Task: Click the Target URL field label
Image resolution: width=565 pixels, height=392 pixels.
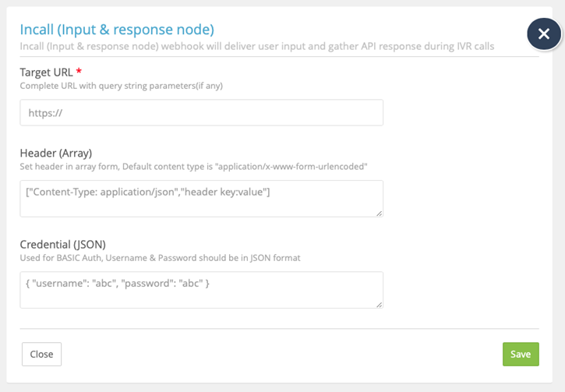Action: [x=47, y=72]
